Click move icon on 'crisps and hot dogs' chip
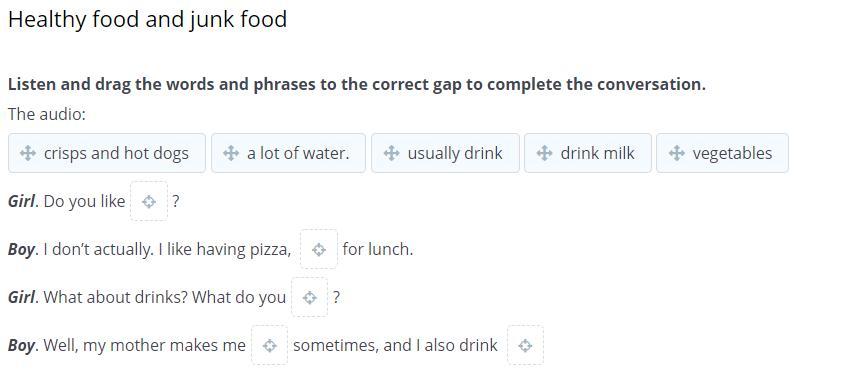Image resolution: width=848 pixels, height=384 pixels. click(28, 154)
